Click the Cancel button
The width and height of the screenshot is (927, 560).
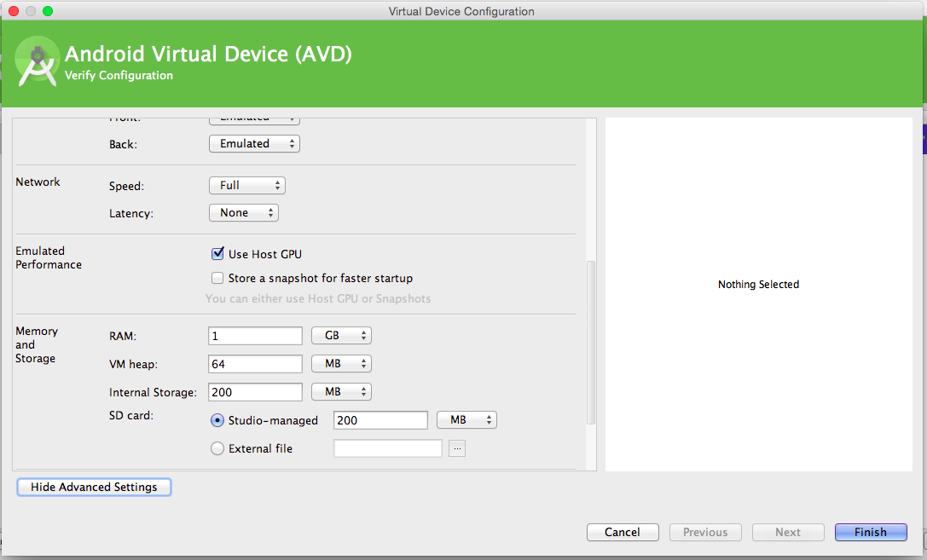[x=623, y=532]
